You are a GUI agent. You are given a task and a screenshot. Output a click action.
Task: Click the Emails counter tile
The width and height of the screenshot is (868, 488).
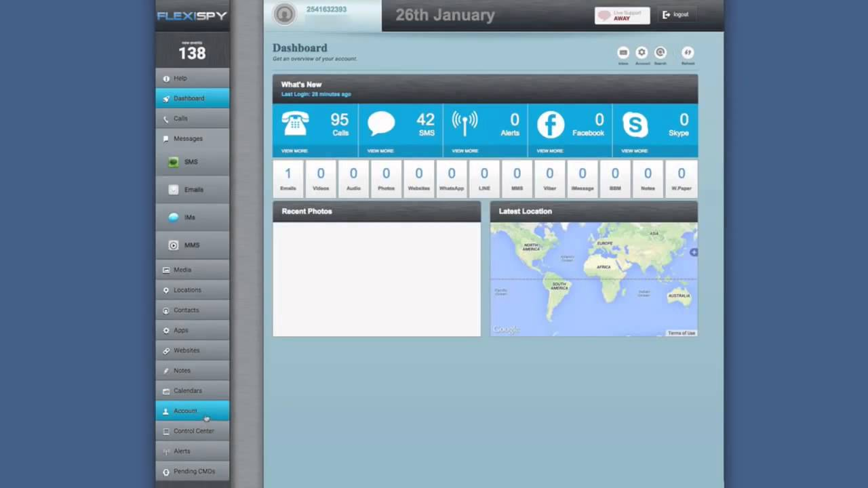click(288, 179)
